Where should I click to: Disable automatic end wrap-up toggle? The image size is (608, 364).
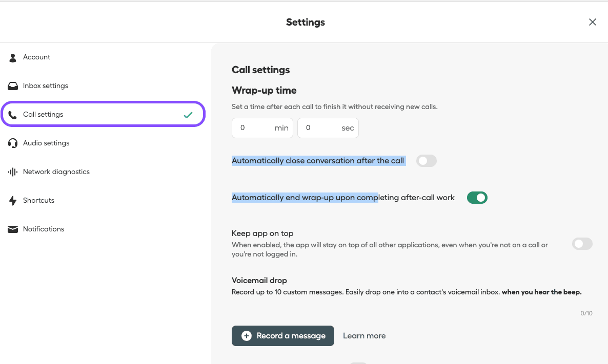(477, 198)
